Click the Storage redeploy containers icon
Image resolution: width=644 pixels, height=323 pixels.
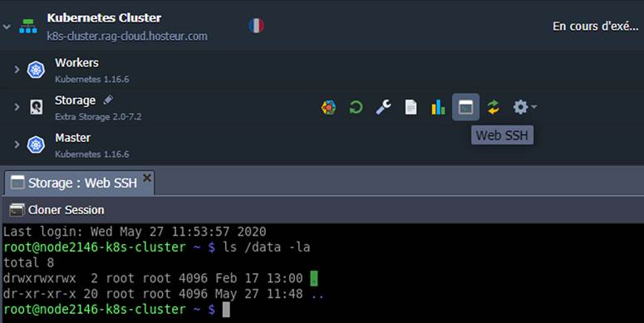tap(494, 108)
